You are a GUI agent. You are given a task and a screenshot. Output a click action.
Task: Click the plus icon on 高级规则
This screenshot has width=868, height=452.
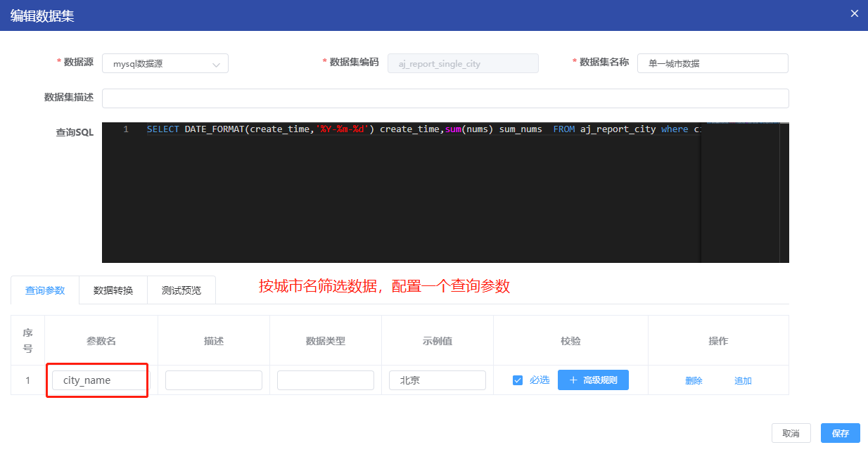click(573, 380)
